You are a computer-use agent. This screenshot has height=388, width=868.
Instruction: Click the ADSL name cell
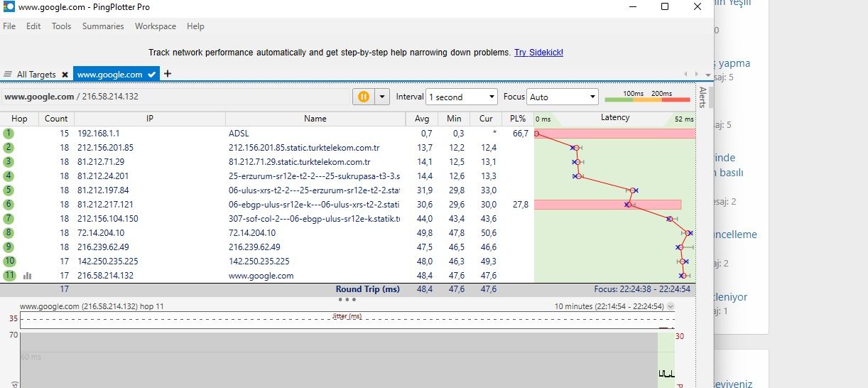pyautogui.click(x=239, y=134)
